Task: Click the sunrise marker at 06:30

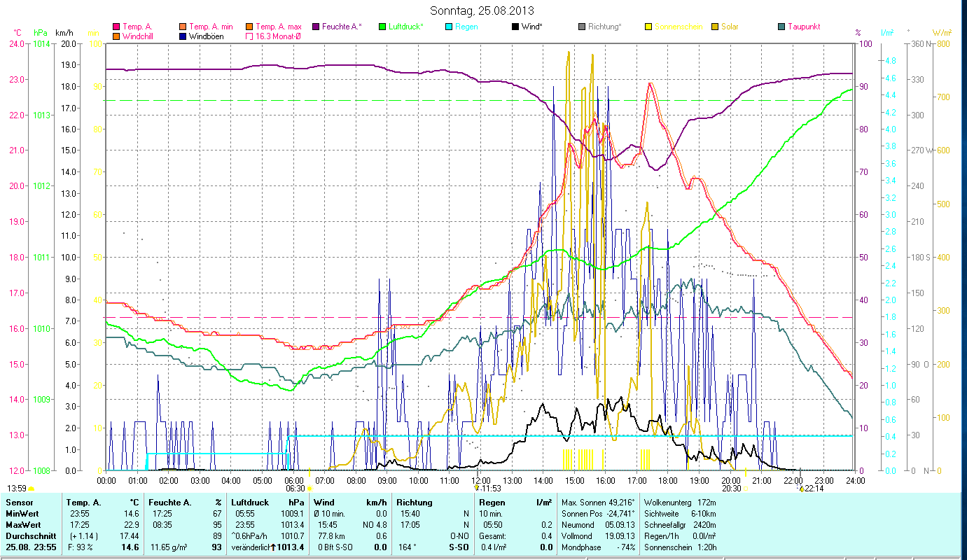Action: coord(309,488)
